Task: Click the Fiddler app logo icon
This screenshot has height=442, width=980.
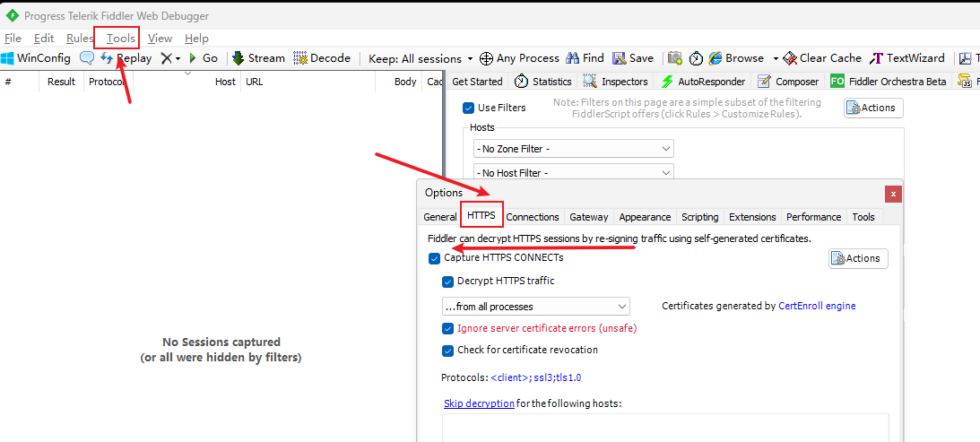Action: click(x=13, y=15)
